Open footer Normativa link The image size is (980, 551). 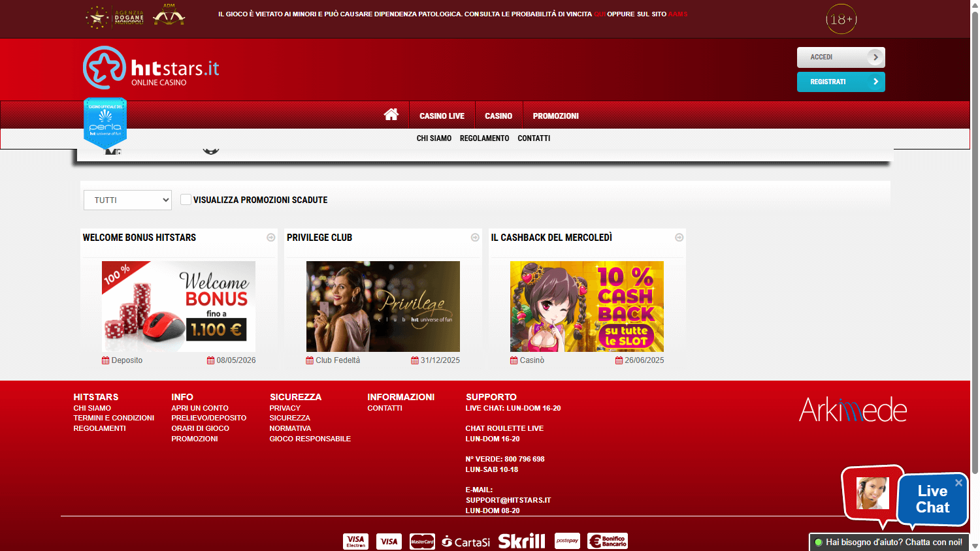tap(290, 428)
